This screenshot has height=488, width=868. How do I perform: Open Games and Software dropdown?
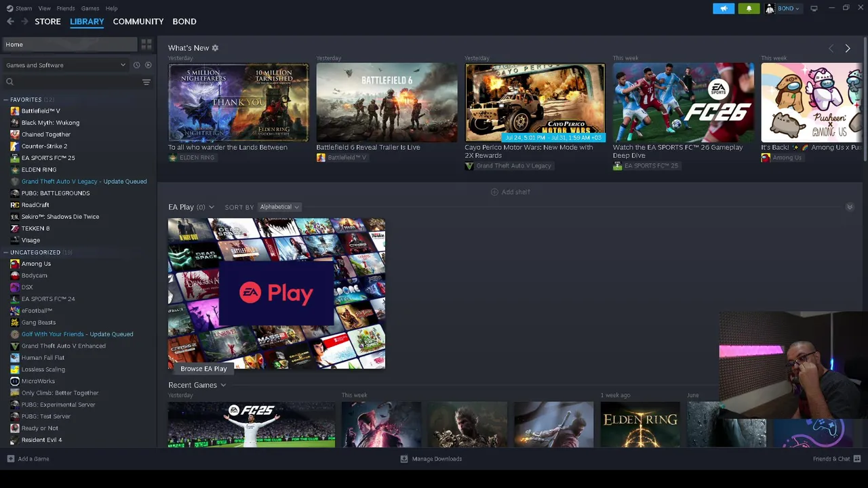(x=66, y=65)
